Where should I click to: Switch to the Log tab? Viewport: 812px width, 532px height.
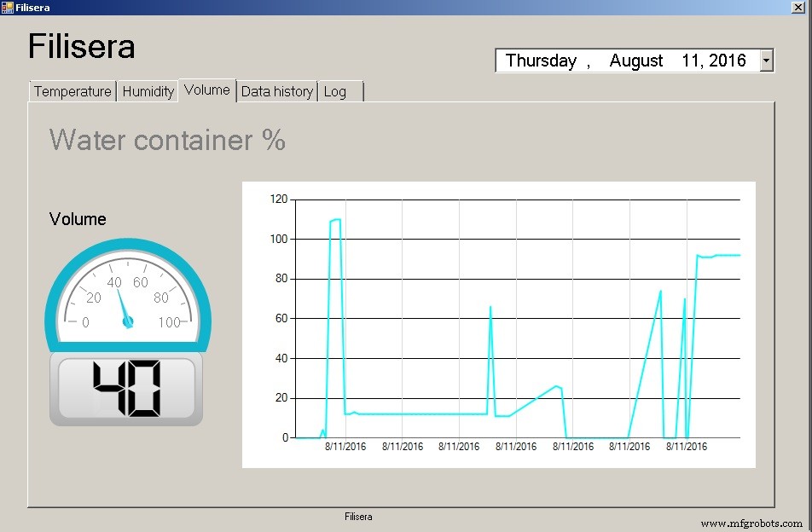pyautogui.click(x=333, y=91)
